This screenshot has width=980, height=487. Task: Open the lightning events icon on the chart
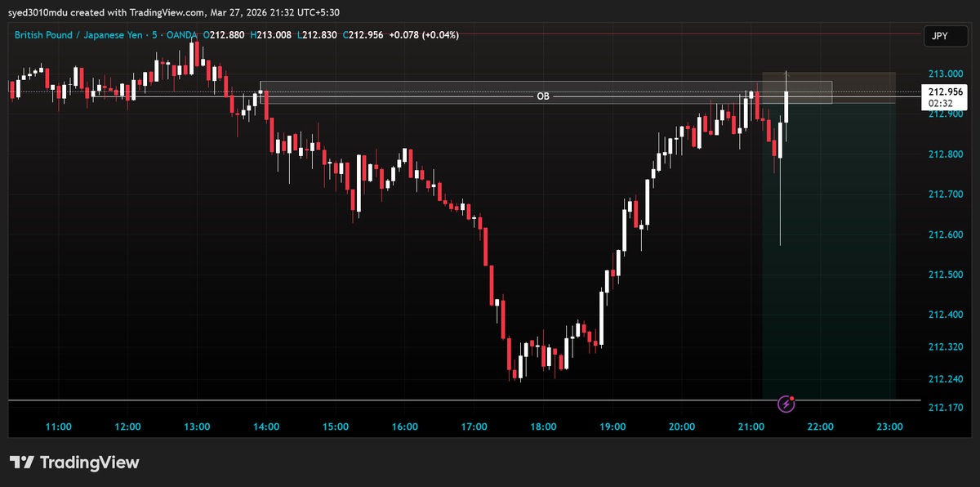[785, 404]
